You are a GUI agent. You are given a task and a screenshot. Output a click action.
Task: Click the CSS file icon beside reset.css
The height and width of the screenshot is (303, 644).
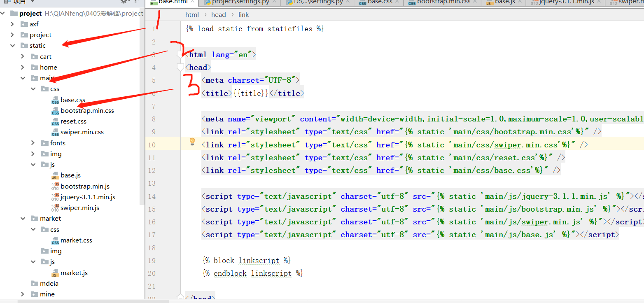(55, 122)
